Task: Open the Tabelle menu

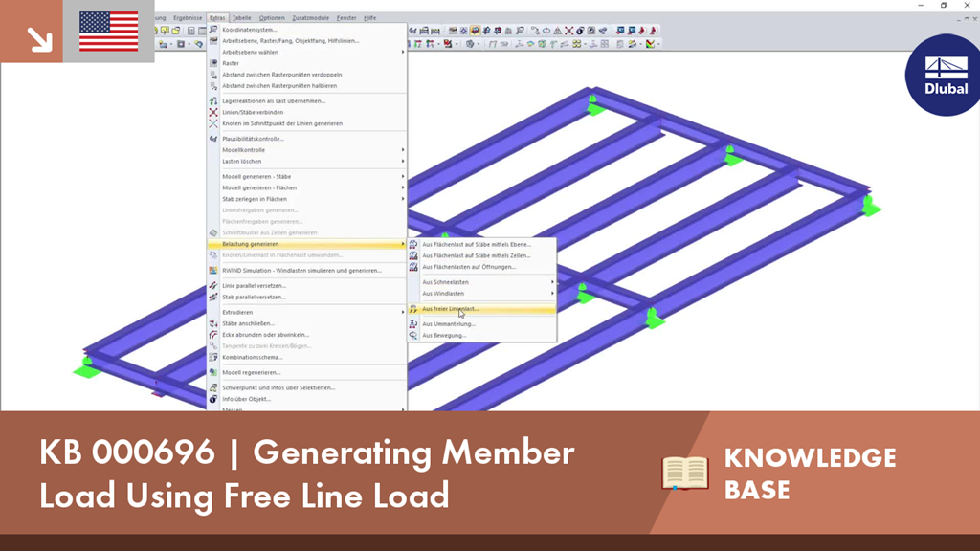Action: pos(241,18)
